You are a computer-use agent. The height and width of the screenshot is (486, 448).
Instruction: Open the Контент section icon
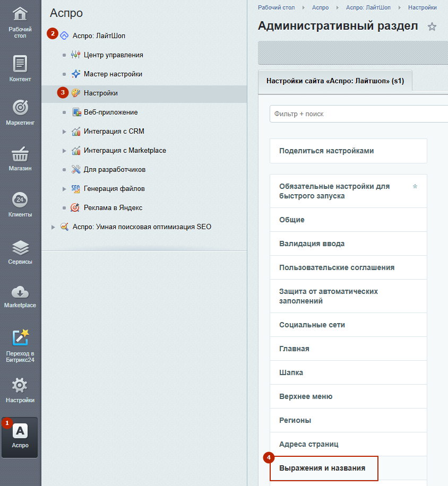[20, 64]
